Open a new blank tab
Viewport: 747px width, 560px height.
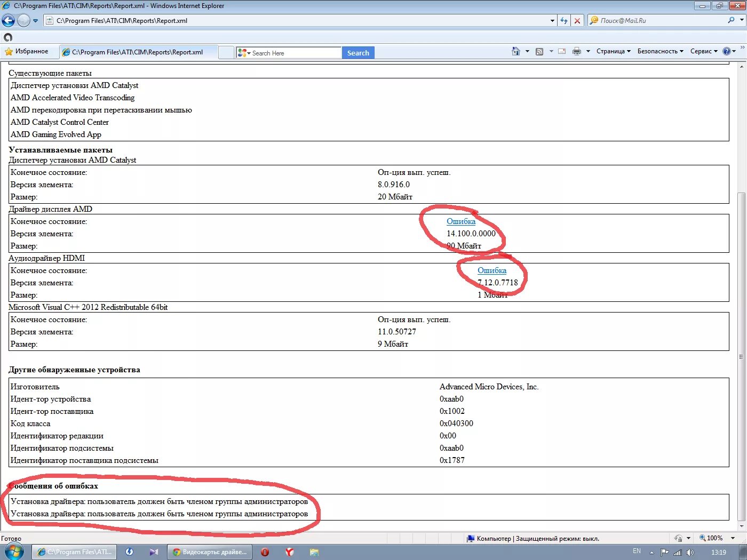pyautogui.click(x=226, y=52)
